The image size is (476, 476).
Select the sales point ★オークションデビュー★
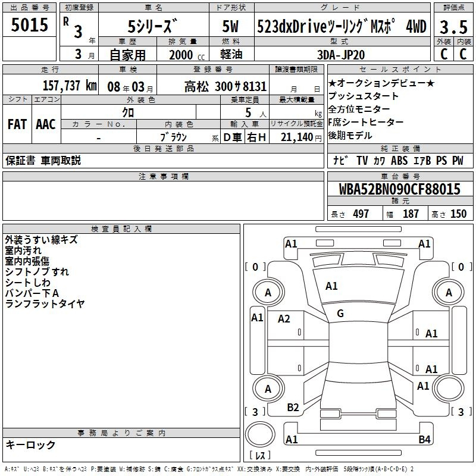[381, 83]
